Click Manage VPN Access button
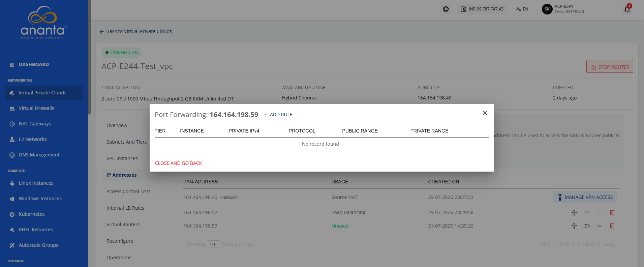Viewport: 644px width, 267px height. point(585,197)
